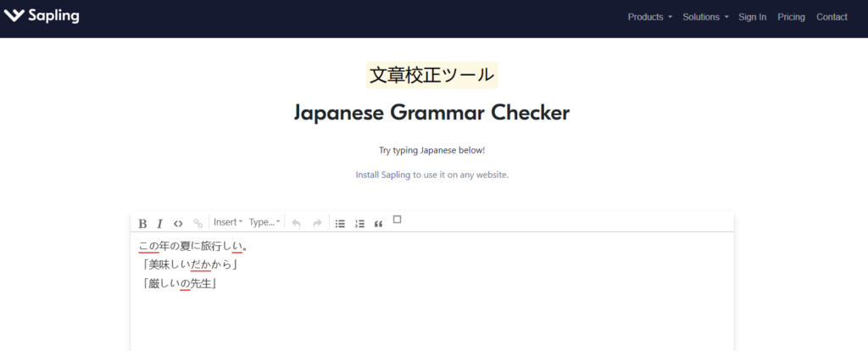Viewport: 868px width, 351px height.
Task: Open the Pricing page
Action: coord(791,17)
